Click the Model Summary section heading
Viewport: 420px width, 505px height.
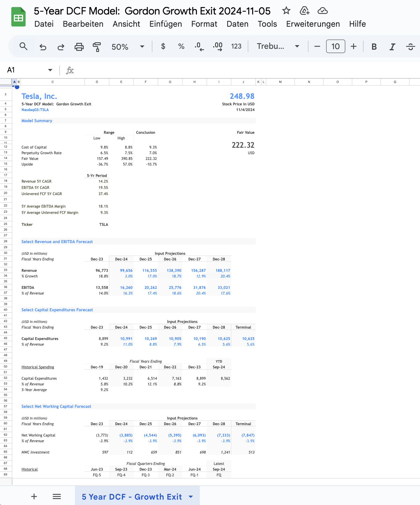pos(37,121)
